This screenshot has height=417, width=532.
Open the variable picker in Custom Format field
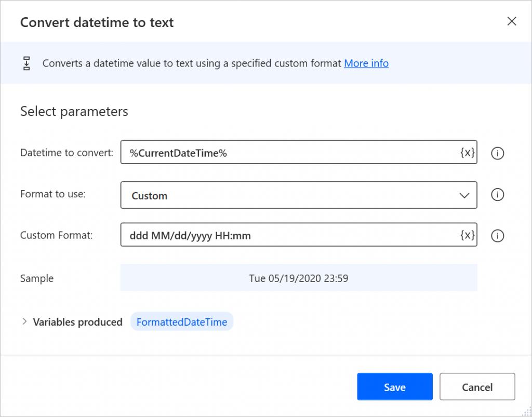pyautogui.click(x=467, y=235)
